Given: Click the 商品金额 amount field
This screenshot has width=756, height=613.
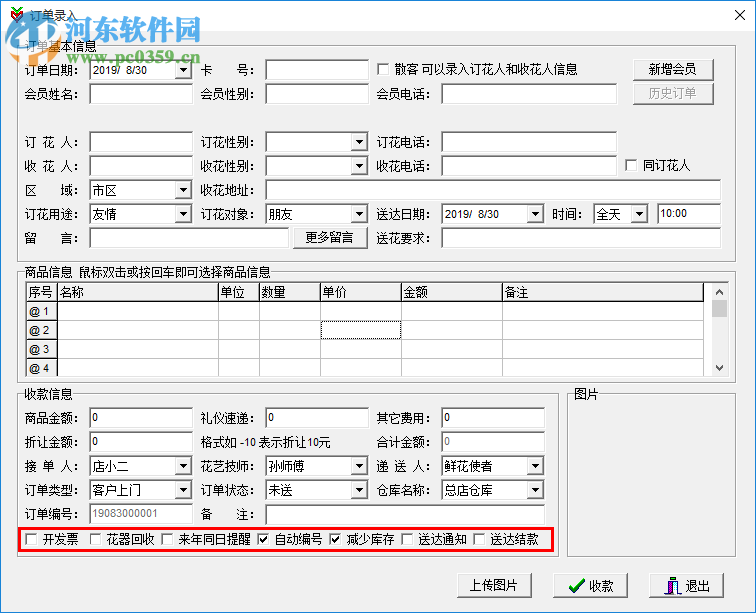Looking at the screenshot, I should pos(141,418).
